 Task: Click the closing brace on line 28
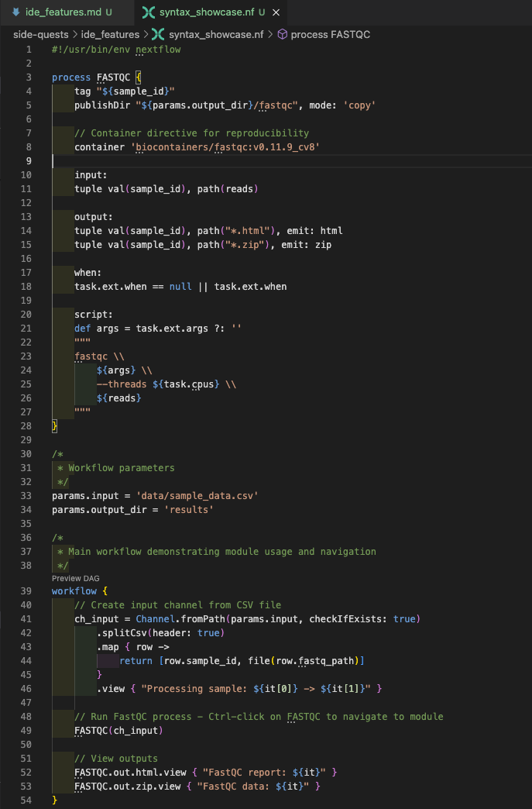tap(54, 426)
